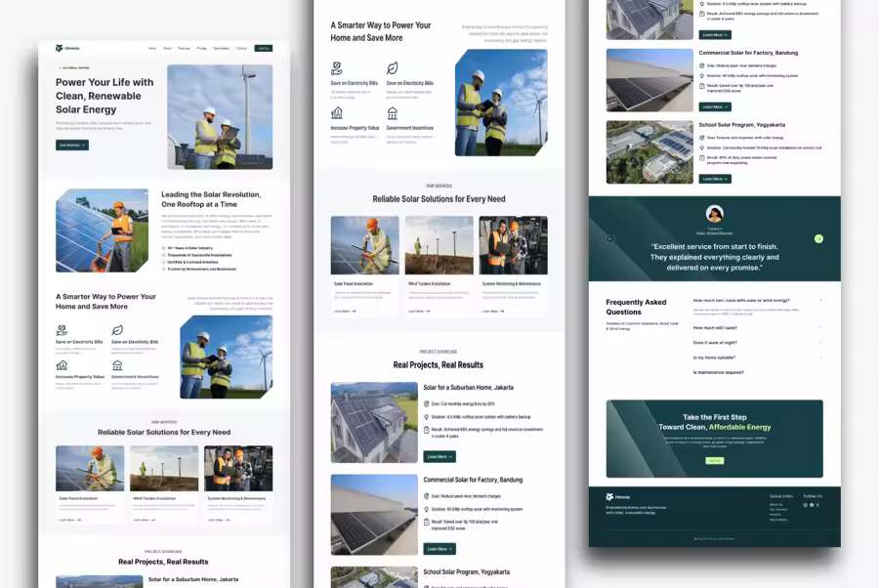Click the Hirevia logo in the left page header

click(x=67, y=48)
